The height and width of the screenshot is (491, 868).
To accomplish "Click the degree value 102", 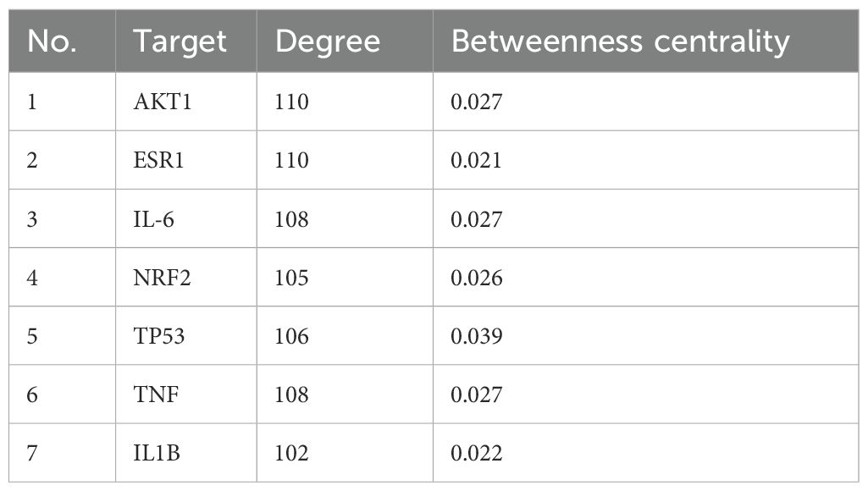I will pyautogui.click(x=292, y=454).
